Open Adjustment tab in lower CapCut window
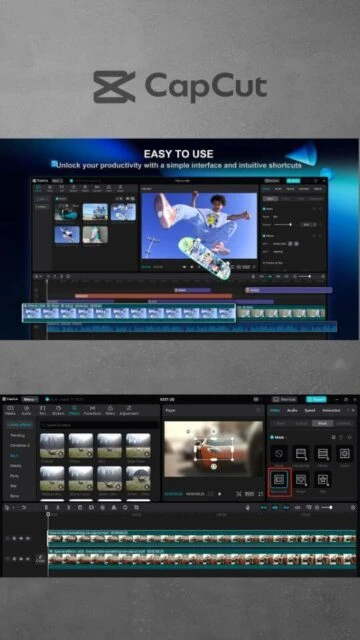Viewport: 360px width, 640px height. (x=129, y=410)
